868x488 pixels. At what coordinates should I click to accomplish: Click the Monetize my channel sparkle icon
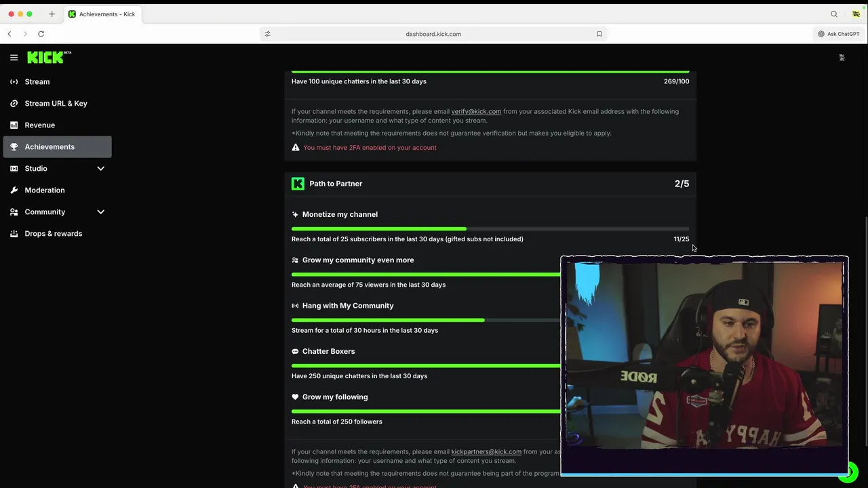click(x=295, y=214)
